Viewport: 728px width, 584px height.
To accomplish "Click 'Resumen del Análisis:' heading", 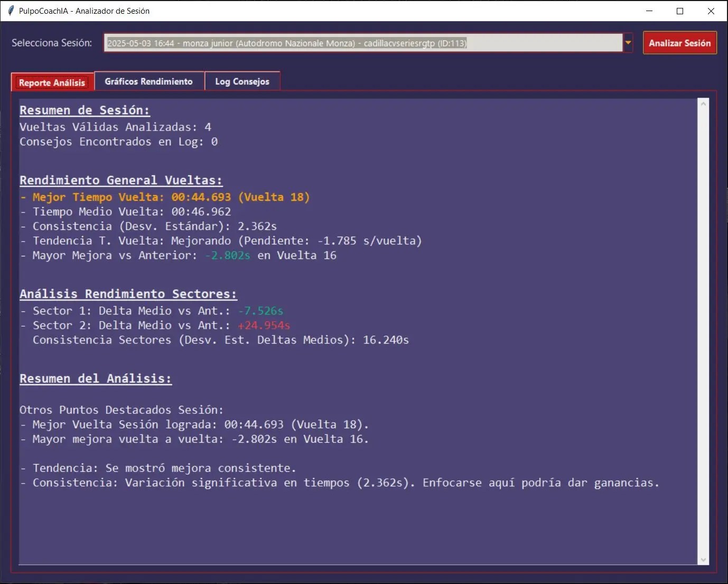I will coord(96,378).
